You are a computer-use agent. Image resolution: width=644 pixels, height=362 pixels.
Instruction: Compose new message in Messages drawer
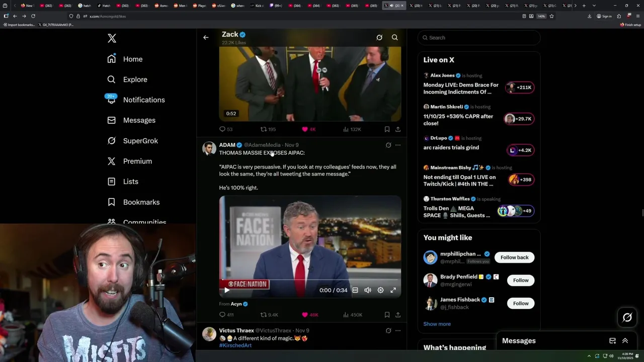pos(612,341)
